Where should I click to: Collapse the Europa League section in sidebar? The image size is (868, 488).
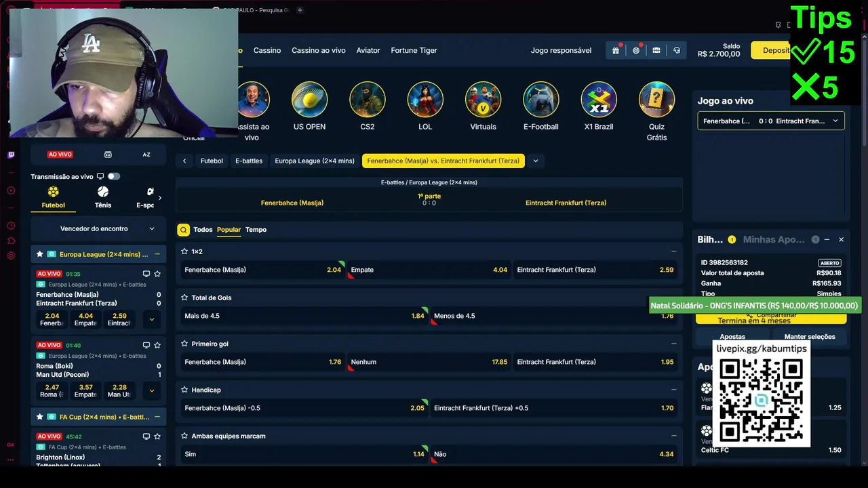[x=157, y=254]
